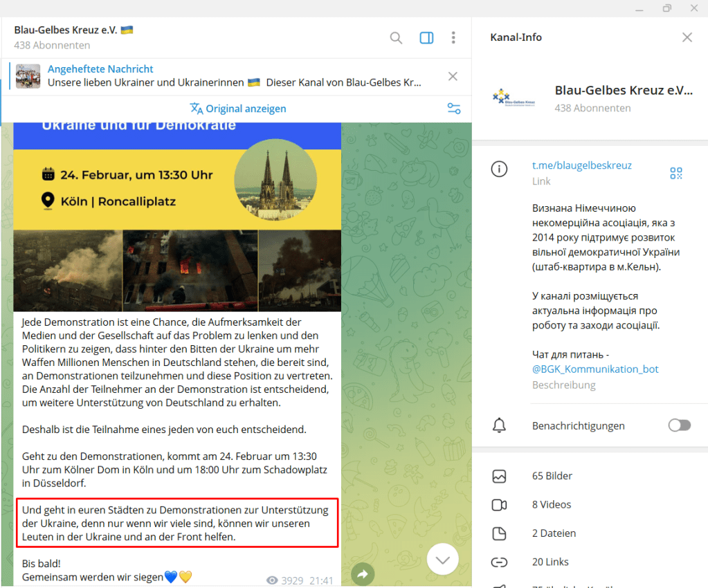
Task: Show the channel QR code
Action: 676,173
